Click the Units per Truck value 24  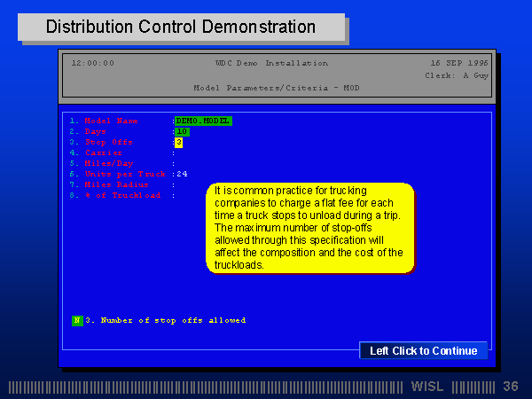click(x=182, y=174)
